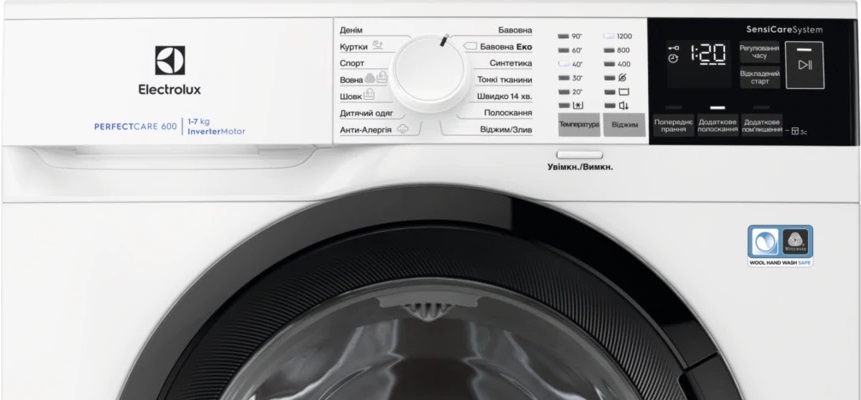Toggle the Попереднє прання option

(673, 125)
